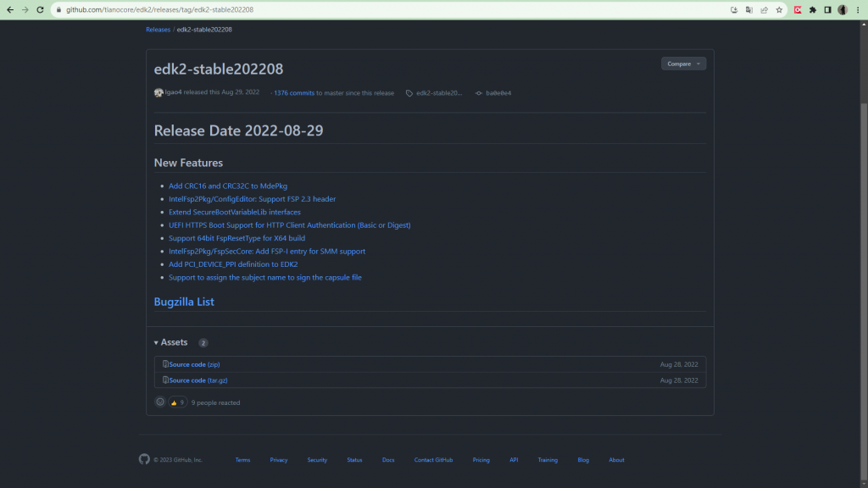Viewport: 868px width, 488px height.
Task: Toggle the browser side panel icon
Action: pos(827,9)
